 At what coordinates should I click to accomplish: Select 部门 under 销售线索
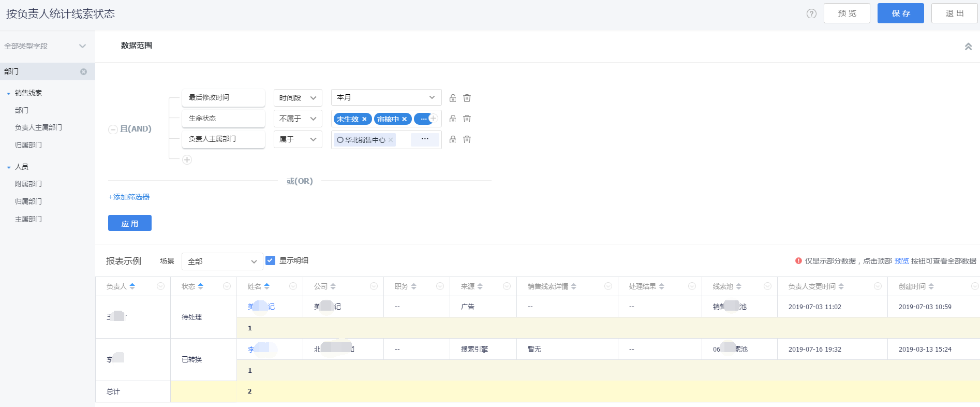tap(22, 110)
